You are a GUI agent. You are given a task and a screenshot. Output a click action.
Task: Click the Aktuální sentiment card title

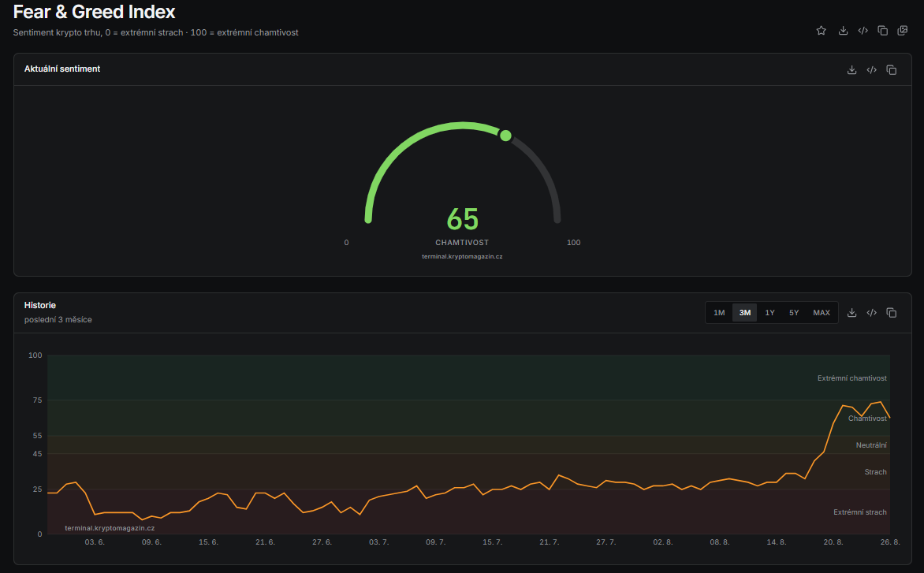(x=61, y=69)
